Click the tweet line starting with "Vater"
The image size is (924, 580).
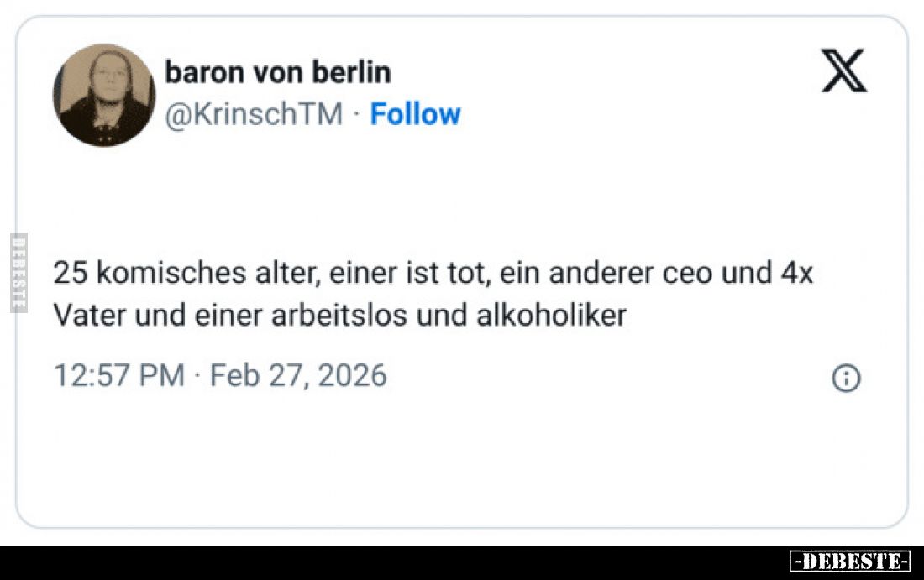tap(339, 316)
